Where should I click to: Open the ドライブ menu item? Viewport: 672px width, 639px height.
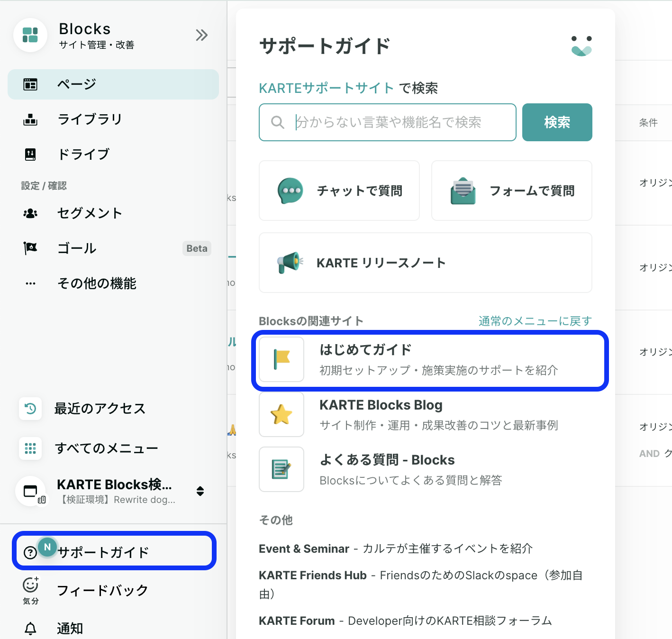[113, 154]
